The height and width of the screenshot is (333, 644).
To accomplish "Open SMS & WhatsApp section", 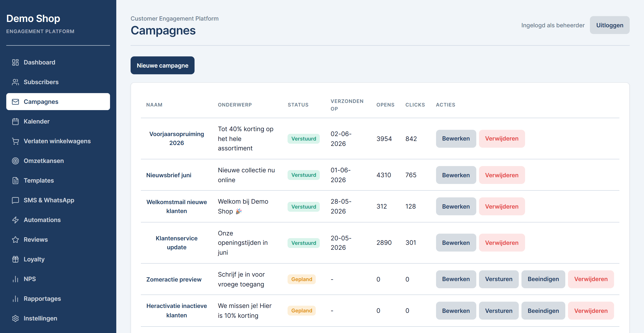I will tap(58, 200).
